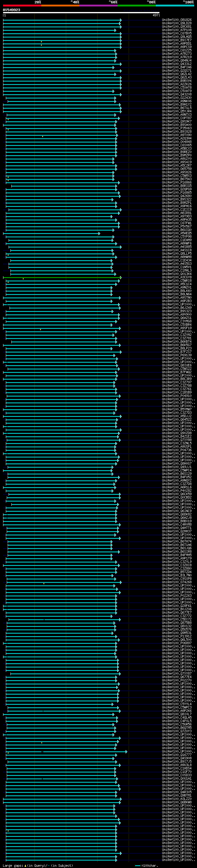Select hit UniRef100_A9NTX3

point(177,115)
